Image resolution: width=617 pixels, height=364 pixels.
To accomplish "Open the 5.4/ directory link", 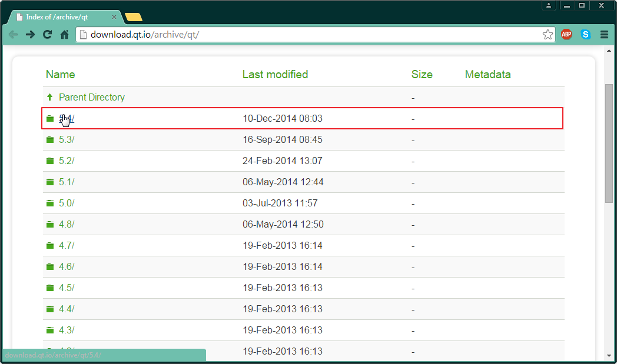I will 67,118.
